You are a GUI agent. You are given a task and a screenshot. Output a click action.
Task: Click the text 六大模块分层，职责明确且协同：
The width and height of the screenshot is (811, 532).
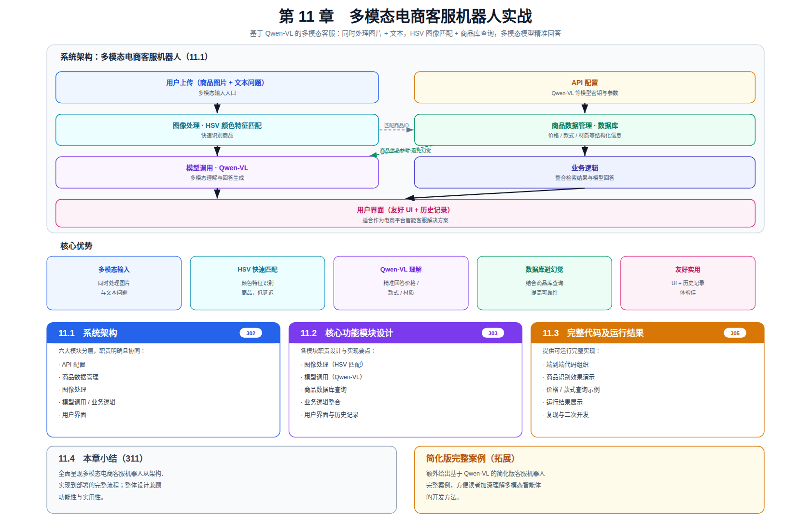tap(102, 351)
